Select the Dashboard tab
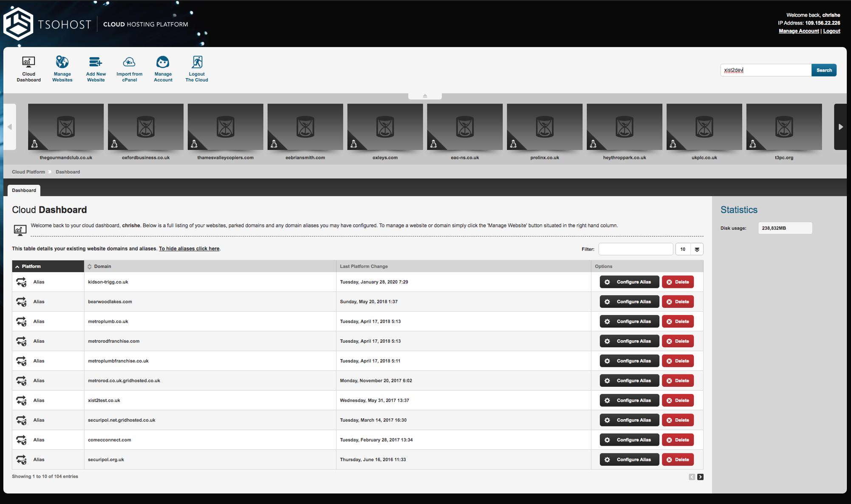Image resolution: width=851 pixels, height=504 pixels. (x=24, y=190)
